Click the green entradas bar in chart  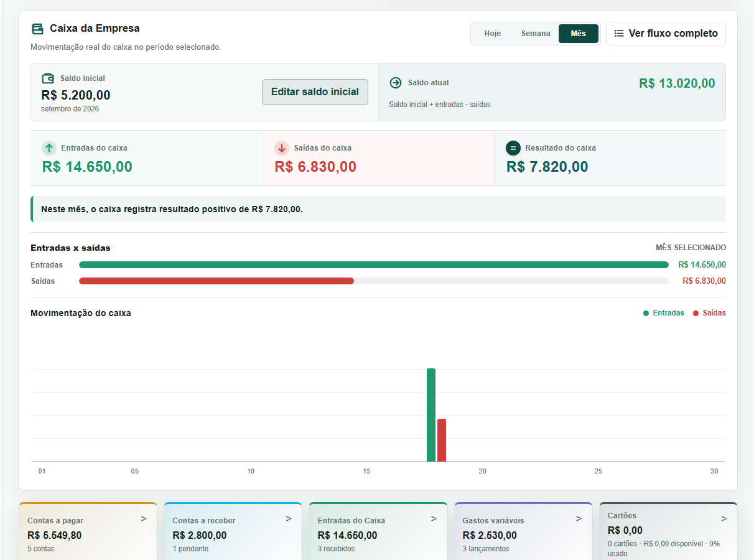(431, 415)
